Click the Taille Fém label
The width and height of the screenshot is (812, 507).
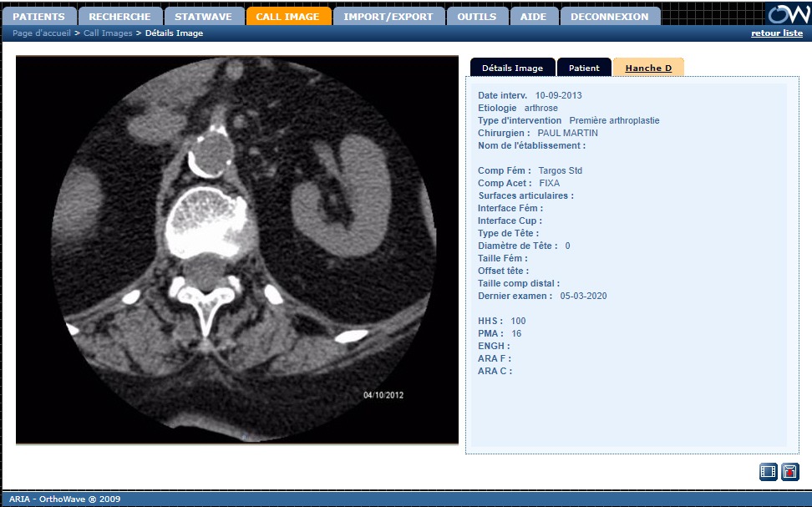502,258
